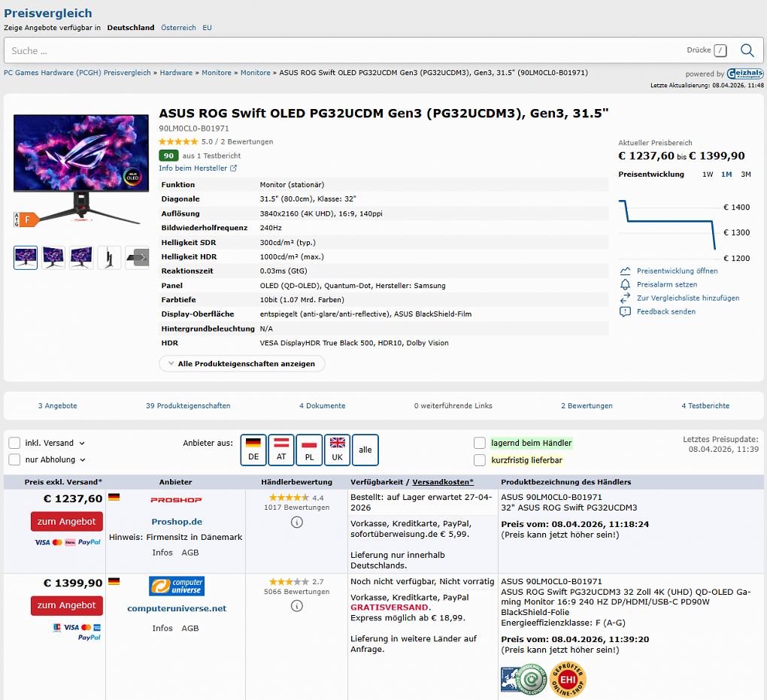The width and height of the screenshot is (767, 700).
Task: Toggle AT vendor country filter
Action: (281, 450)
